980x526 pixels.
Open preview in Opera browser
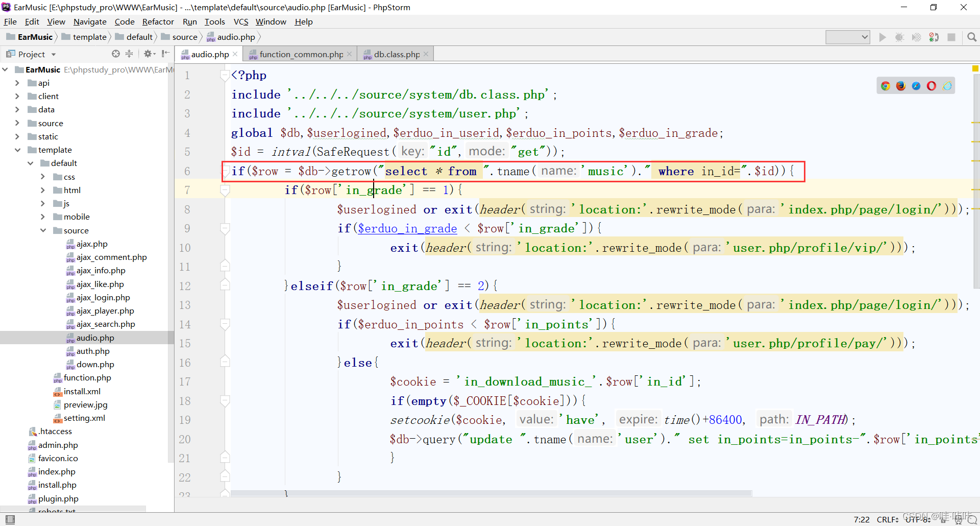point(932,86)
